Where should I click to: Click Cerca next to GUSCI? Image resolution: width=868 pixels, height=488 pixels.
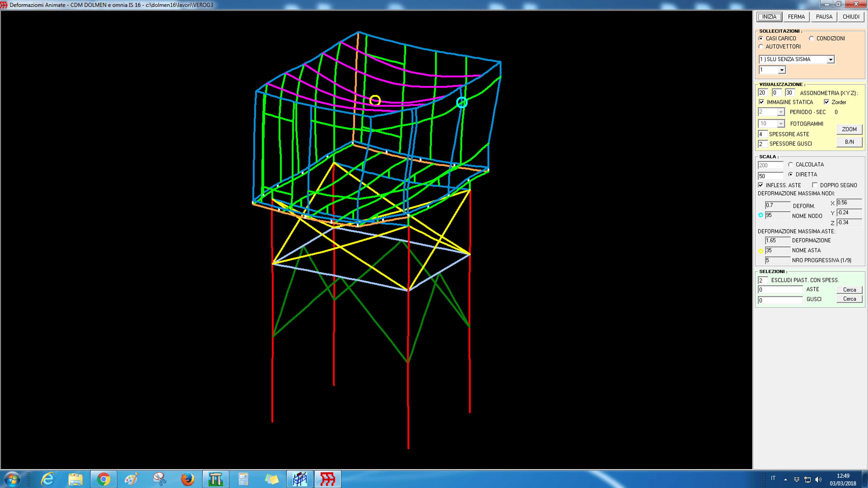tap(849, 299)
